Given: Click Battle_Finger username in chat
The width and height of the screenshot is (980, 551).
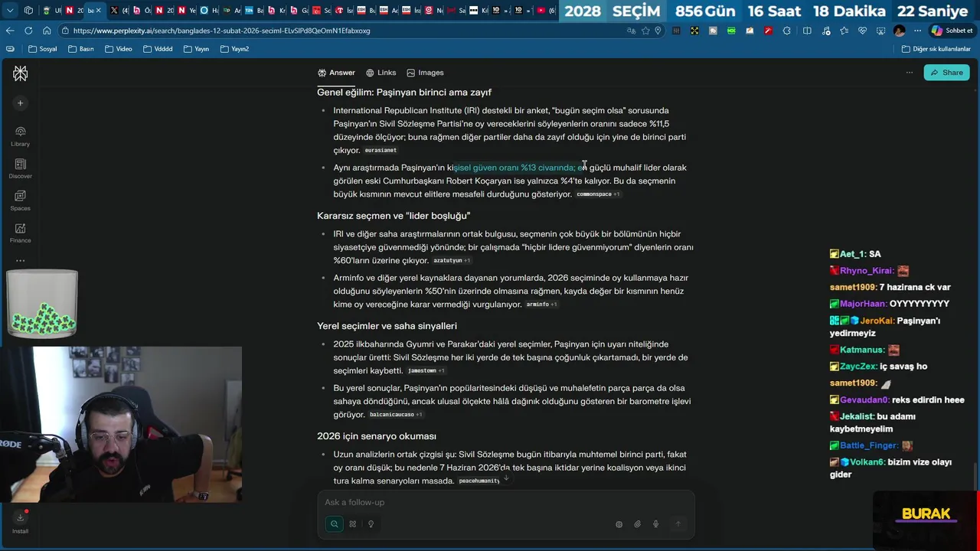Looking at the screenshot, I should click(868, 445).
